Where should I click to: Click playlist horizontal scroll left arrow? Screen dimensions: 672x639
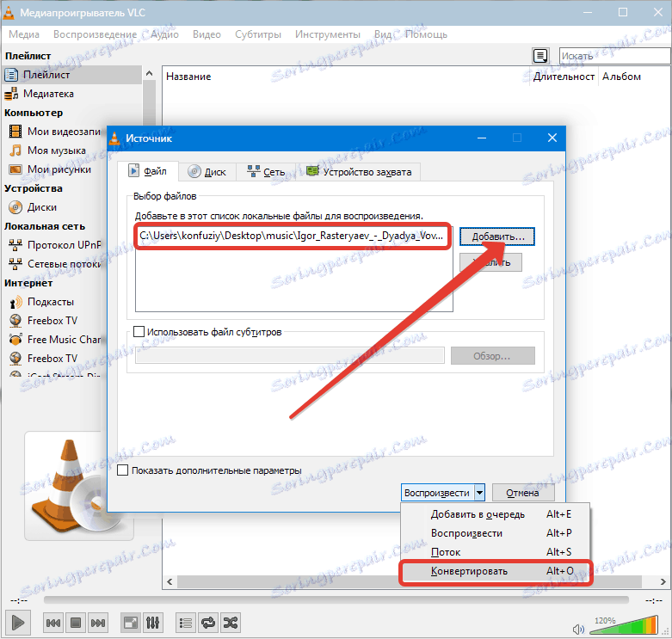pyautogui.click(x=170, y=581)
